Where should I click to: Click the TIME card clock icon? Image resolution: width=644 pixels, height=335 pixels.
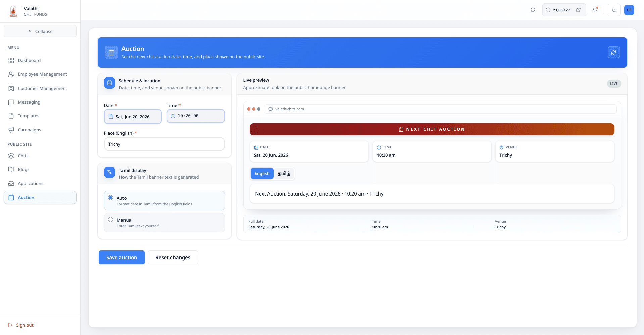click(x=379, y=147)
